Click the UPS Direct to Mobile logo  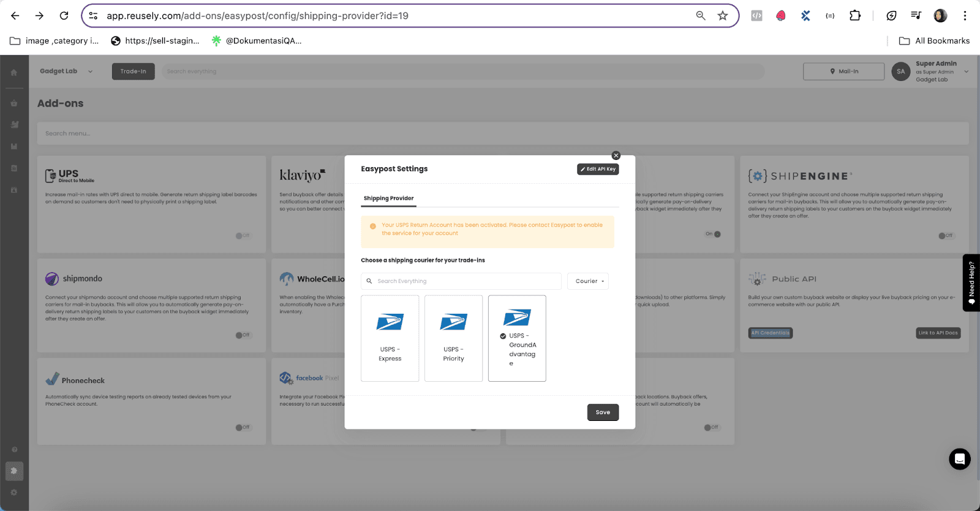pos(70,176)
